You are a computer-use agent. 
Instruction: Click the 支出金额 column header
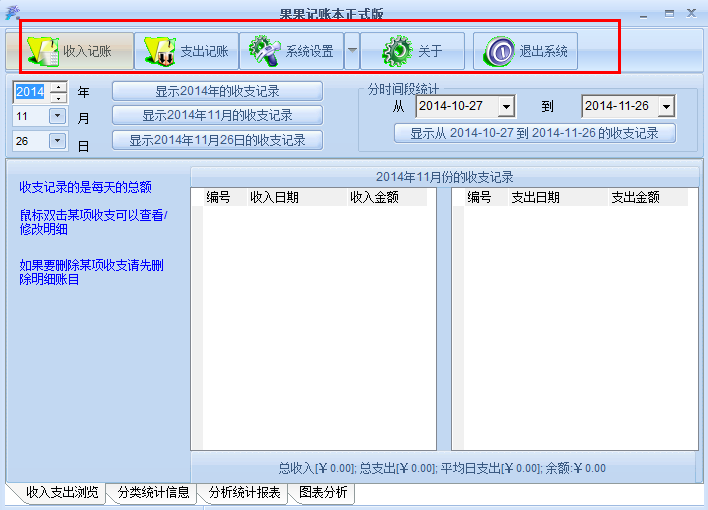pyautogui.click(x=648, y=197)
